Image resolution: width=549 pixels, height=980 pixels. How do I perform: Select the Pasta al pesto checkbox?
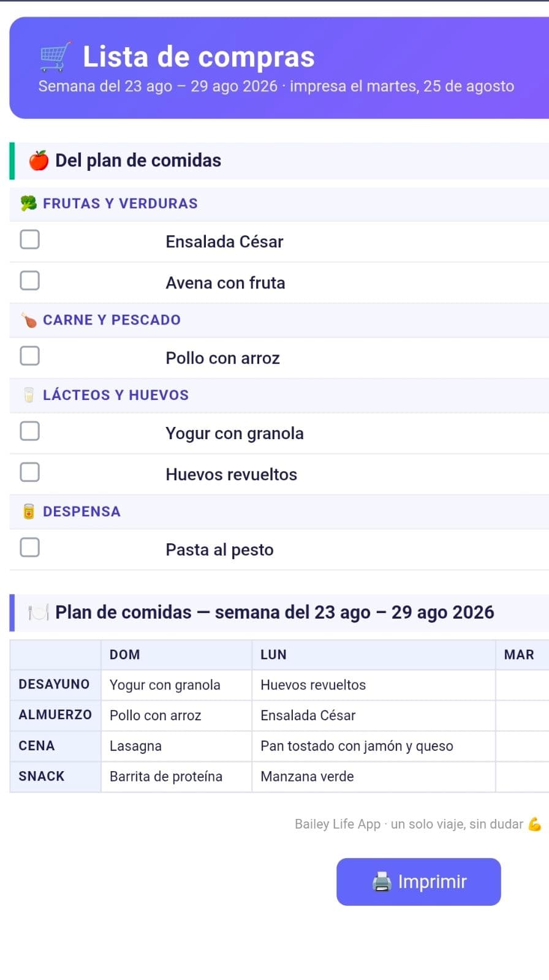point(30,548)
